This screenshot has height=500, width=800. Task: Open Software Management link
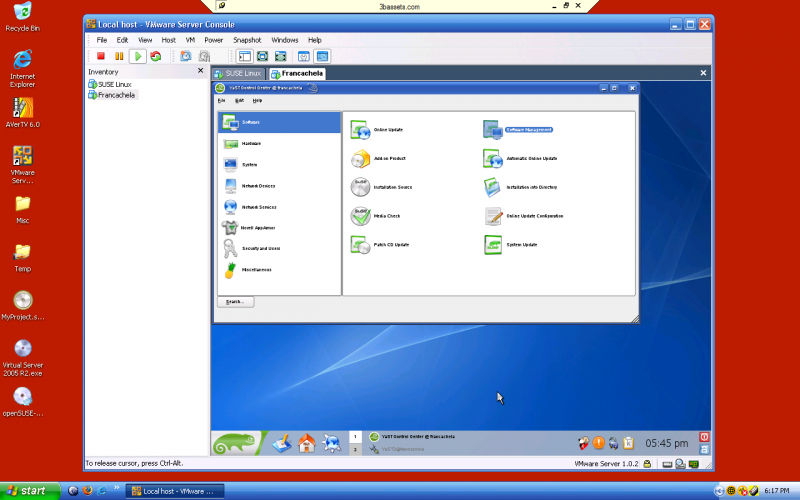(x=529, y=130)
